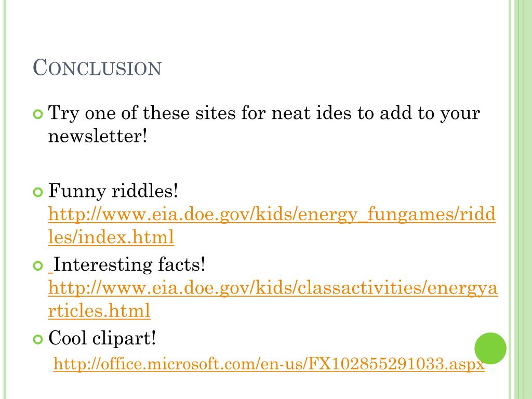Open the classactivities energy articles link first line
The image size is (532, 399).
pos(273,288)
